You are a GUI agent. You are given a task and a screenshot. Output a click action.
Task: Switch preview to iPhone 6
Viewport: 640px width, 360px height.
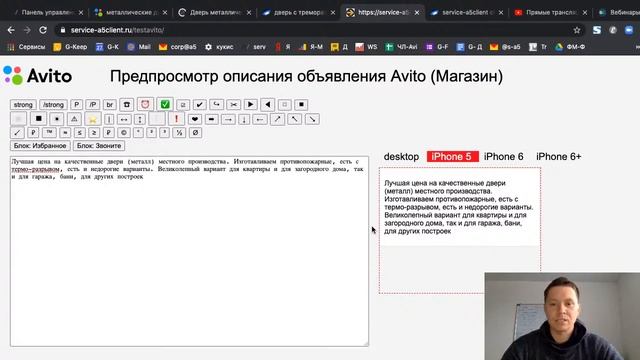coord(504,156)
